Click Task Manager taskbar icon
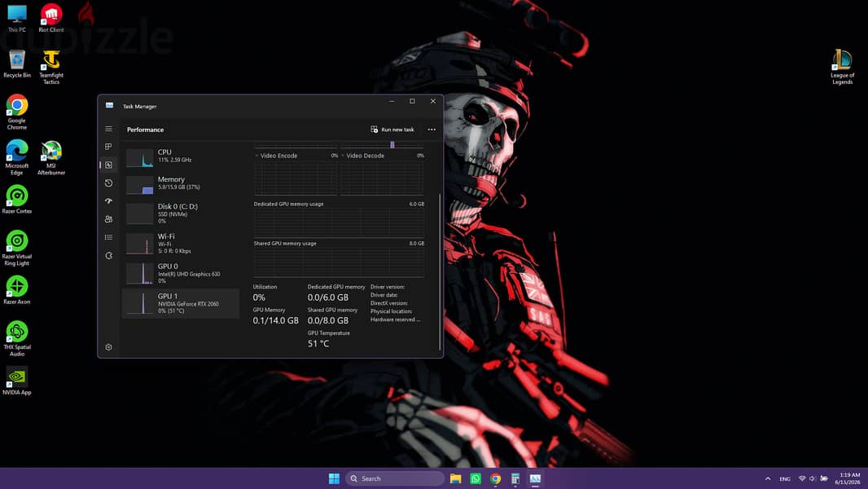868x489 pixels. (535, 478)
